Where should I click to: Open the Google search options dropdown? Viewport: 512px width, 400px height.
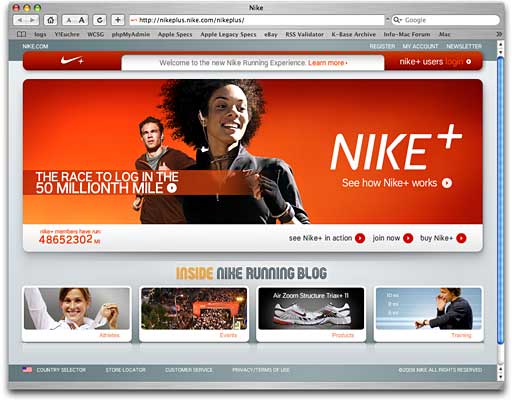pos(397,20)
